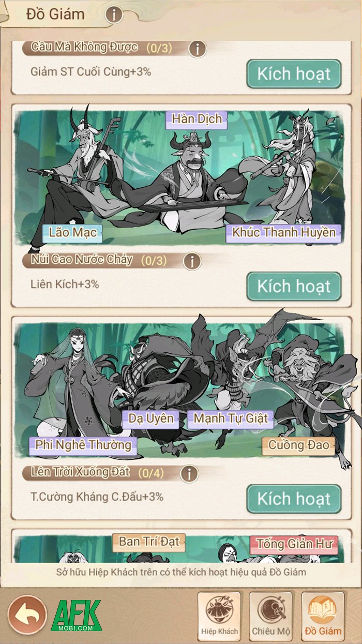Image resolution: width=362 pixels, height=644 pixels.
Task: Select the Dạ Uyên character label
Action: pos(151,418)
